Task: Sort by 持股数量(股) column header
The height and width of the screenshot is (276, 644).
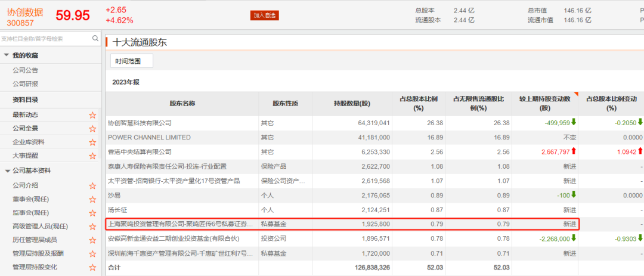Action: 352,104
